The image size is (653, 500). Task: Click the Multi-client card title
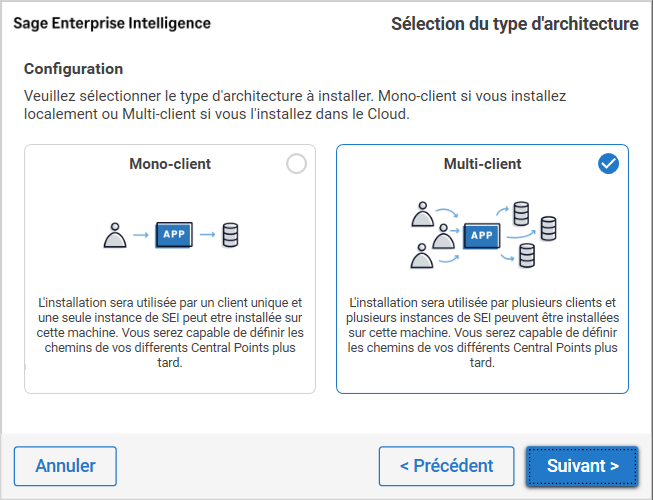482,164
